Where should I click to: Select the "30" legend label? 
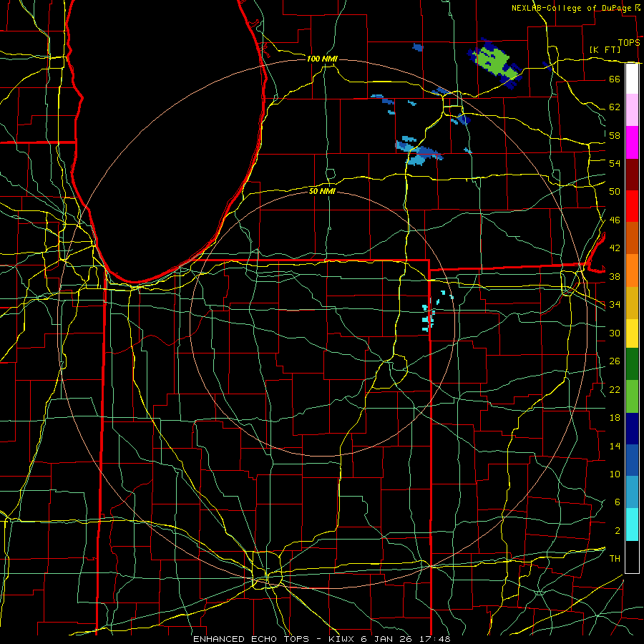[615, 333]
